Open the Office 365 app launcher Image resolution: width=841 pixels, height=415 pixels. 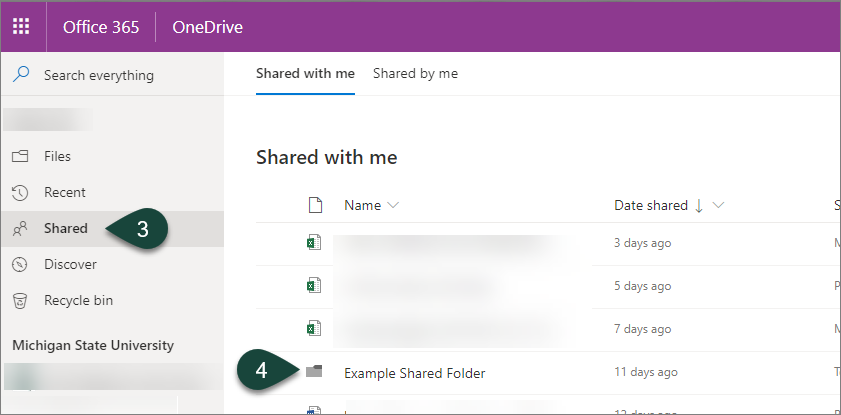coord(21,26)
